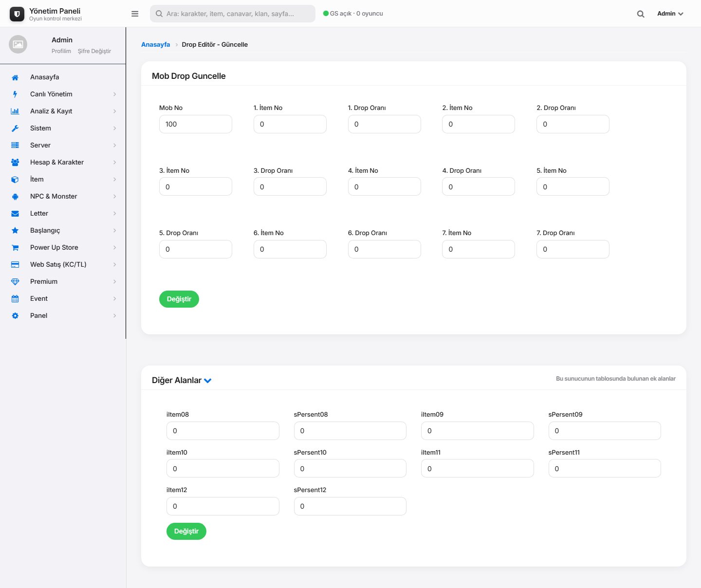
Task: Click the gear icon for Panel
Action: (x=15, y=315)
